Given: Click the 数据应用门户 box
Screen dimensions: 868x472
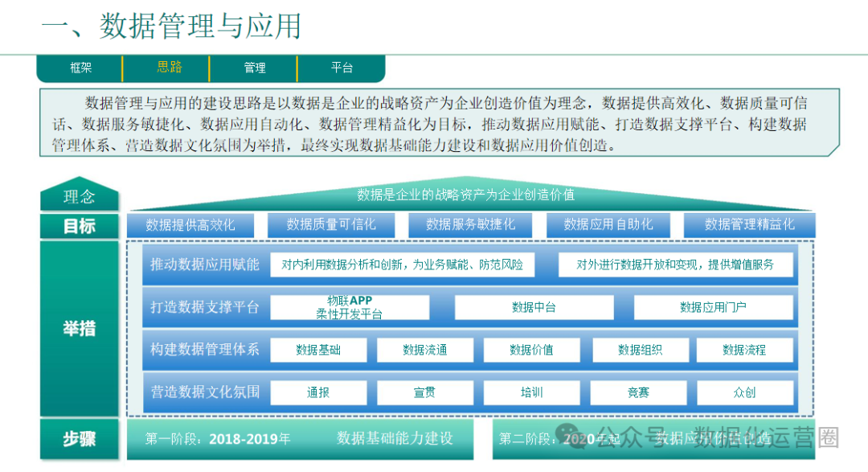Looking at the screenshot, I should [x=713, y=307].
